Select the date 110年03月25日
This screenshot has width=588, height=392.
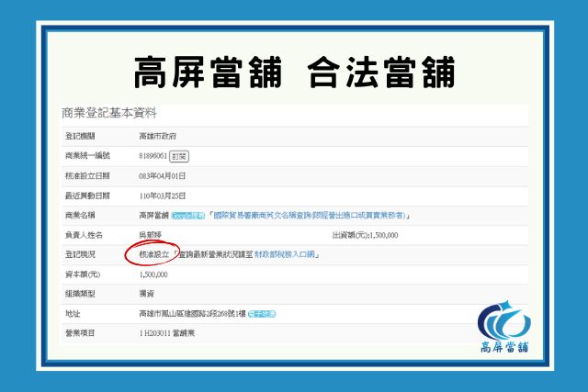point(163,196)
